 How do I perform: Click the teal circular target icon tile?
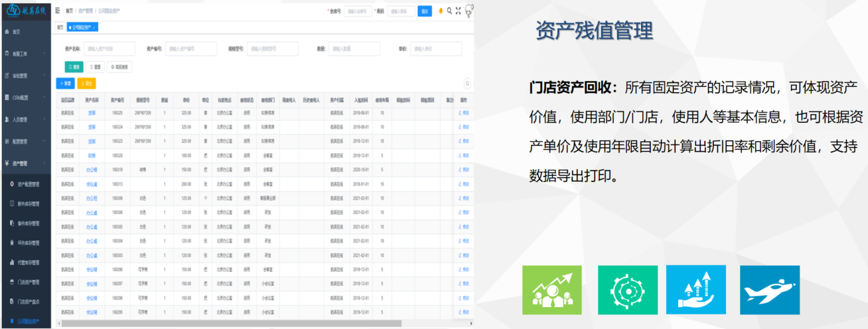627,290
